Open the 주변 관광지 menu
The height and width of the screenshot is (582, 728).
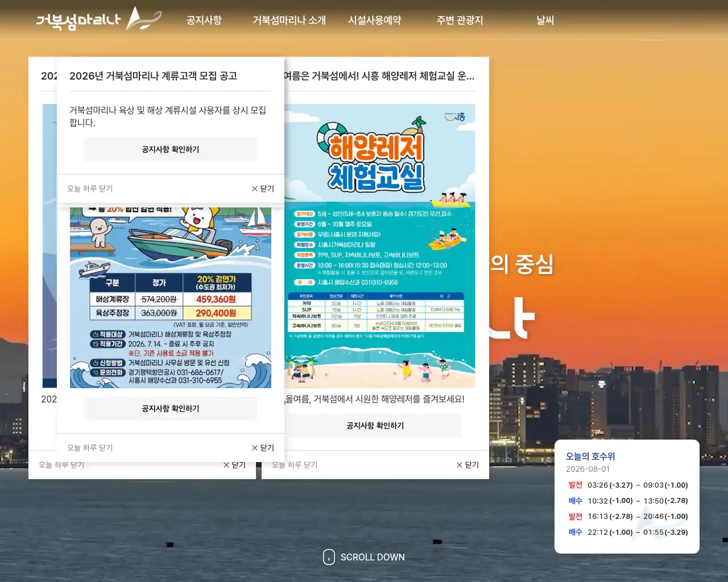pyautogui.click(x=460, y=20)
